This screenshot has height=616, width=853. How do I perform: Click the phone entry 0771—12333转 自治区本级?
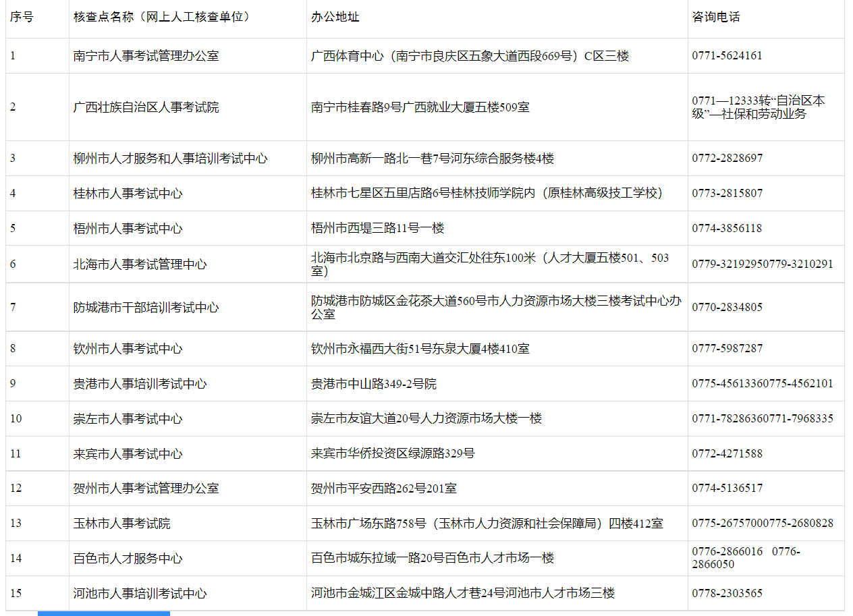(759, 107)
